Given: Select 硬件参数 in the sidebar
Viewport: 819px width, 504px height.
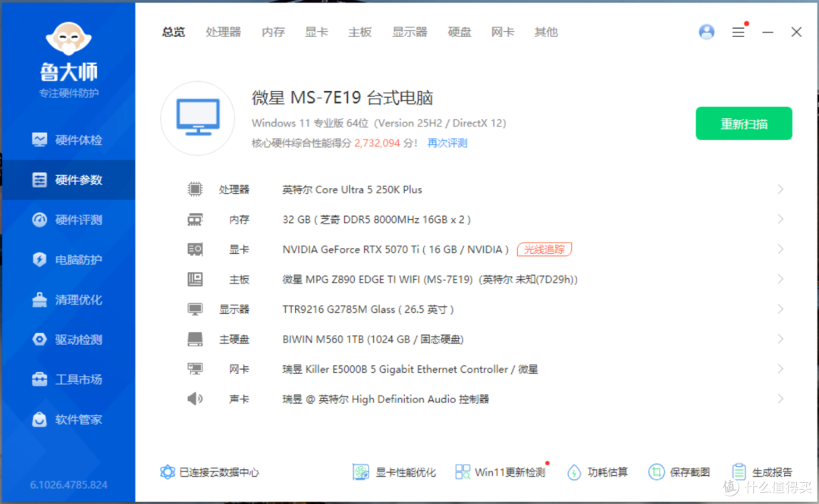Looking at the screenshot, I should point(68,180).
